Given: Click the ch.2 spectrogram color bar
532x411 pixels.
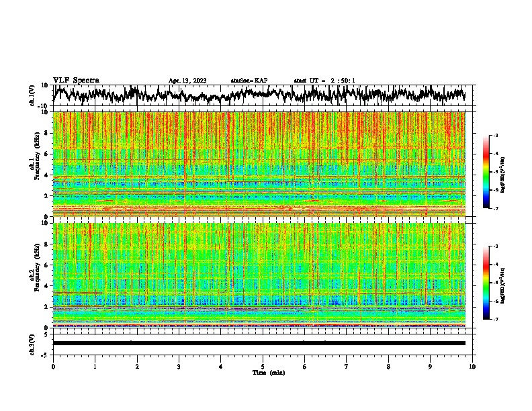Looking at the screenshot, I should click(x=486, y=283).
